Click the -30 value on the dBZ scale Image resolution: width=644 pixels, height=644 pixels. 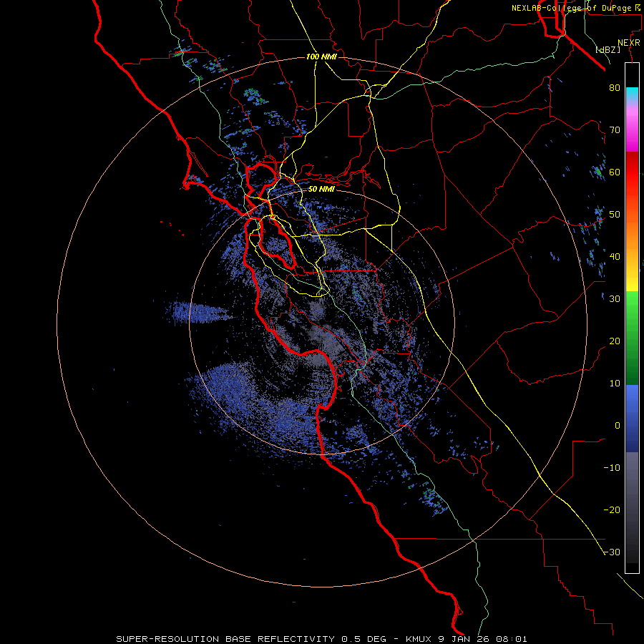612,552
